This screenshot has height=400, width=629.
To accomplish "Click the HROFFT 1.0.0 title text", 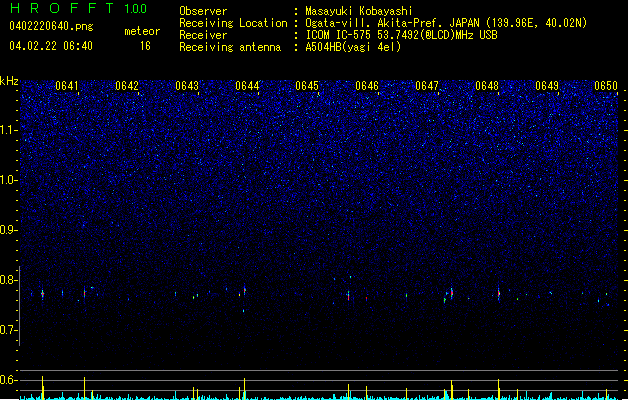I will [78, 8].
